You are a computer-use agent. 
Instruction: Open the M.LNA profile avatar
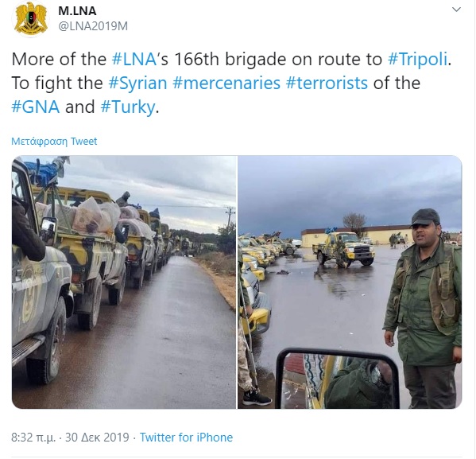[x=31, y=19]
